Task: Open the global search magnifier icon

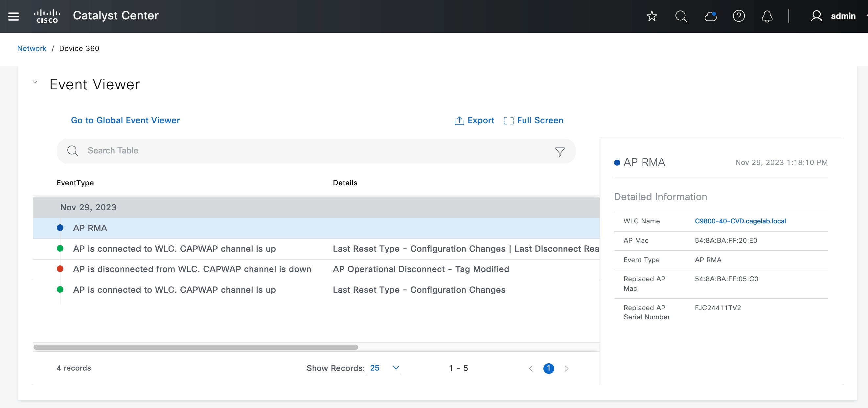Action: click(x=681, y=16)
